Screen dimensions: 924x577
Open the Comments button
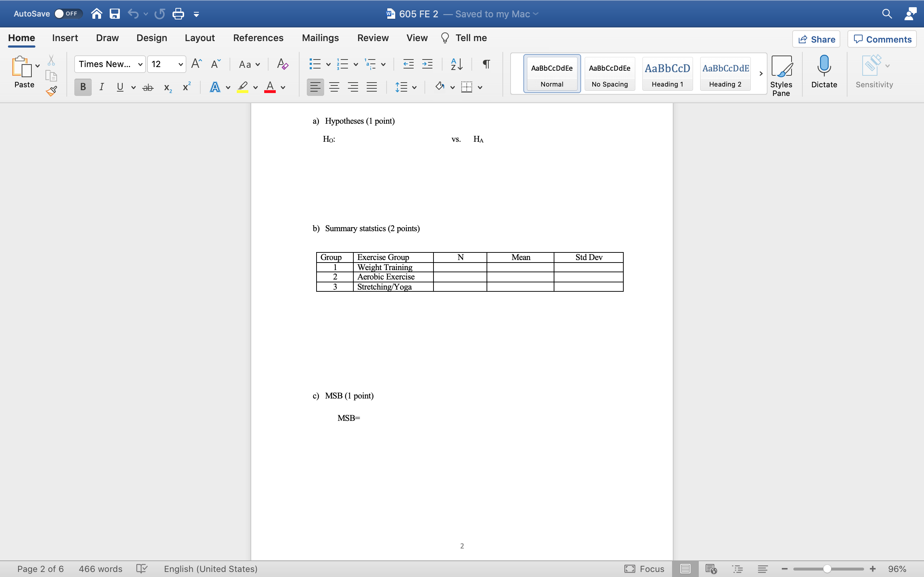click(882, 39)
